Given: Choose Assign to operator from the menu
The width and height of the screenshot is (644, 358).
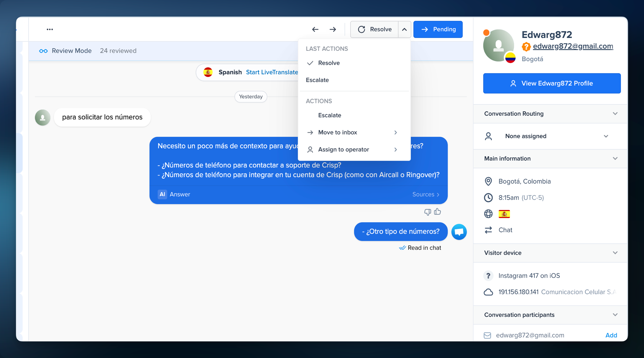Looking at the screenshot, I should (x=344, y=149).
